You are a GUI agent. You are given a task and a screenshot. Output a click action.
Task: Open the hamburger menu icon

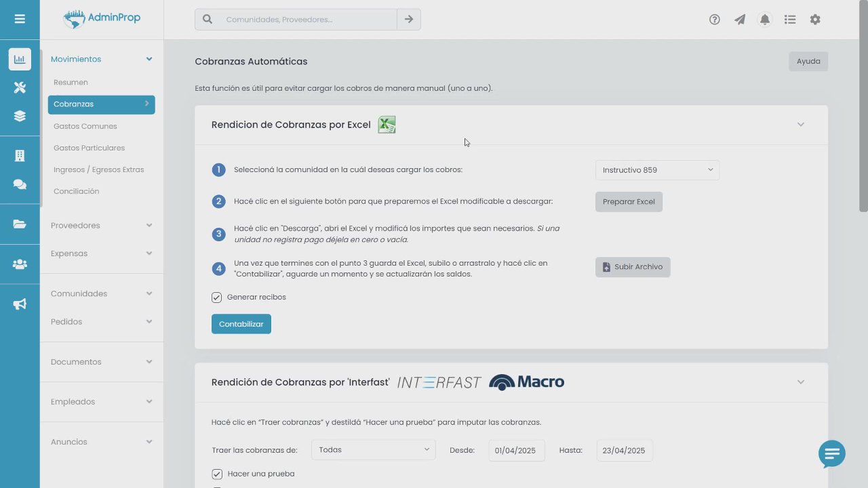(x=20, y=19)
